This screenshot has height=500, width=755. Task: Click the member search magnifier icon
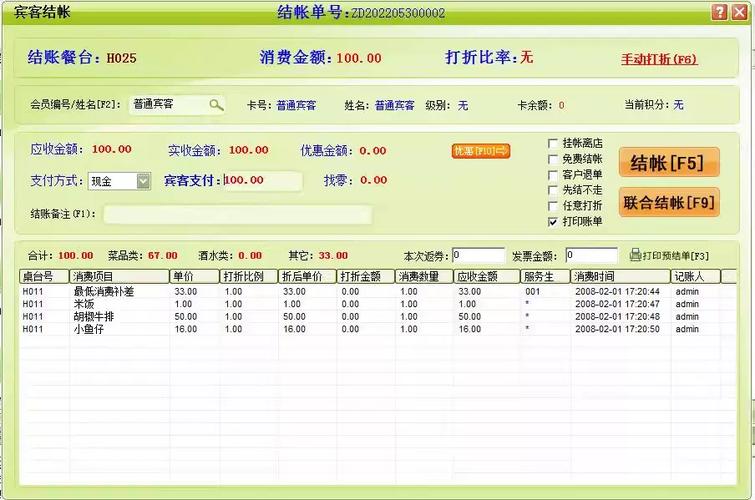pyautogui.click(x=216, y=105)
